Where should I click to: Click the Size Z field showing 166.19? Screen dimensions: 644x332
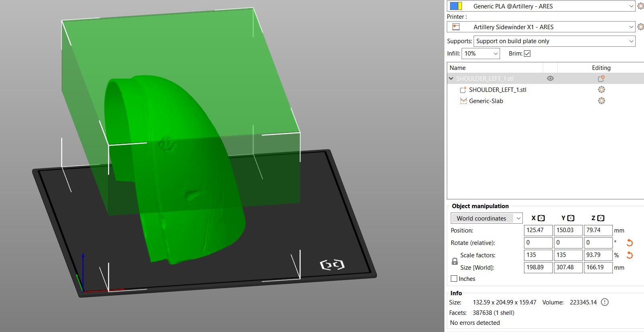(x=598, y=267)
